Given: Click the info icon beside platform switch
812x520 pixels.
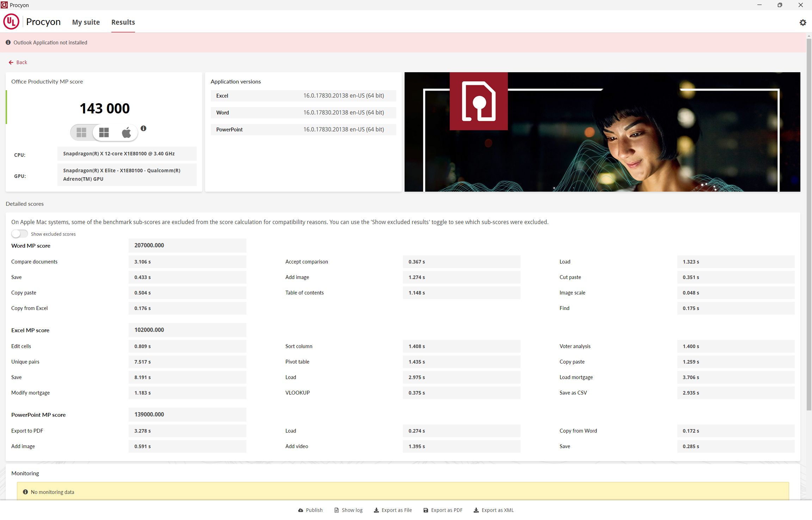Looking at the screenshot, I should tap(143, 129).
